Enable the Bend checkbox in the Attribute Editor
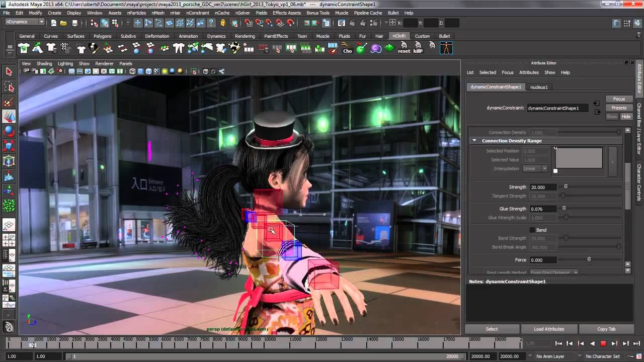This screenshot has height=362, width=644. click(x=532, y=230)
